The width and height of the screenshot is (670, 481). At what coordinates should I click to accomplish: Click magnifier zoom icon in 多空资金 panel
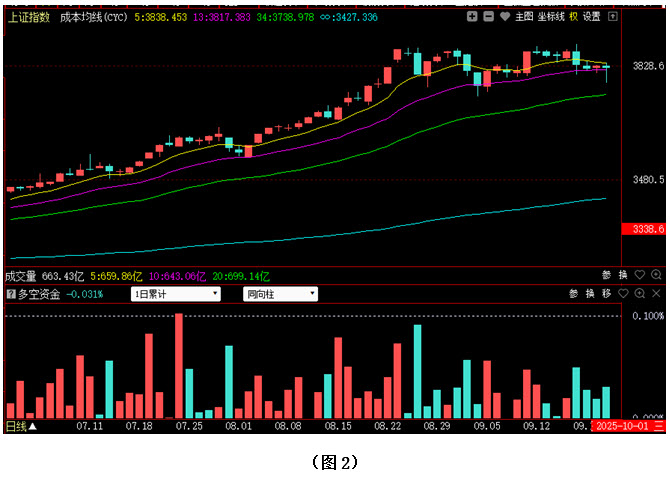click(x=640, y=293)
